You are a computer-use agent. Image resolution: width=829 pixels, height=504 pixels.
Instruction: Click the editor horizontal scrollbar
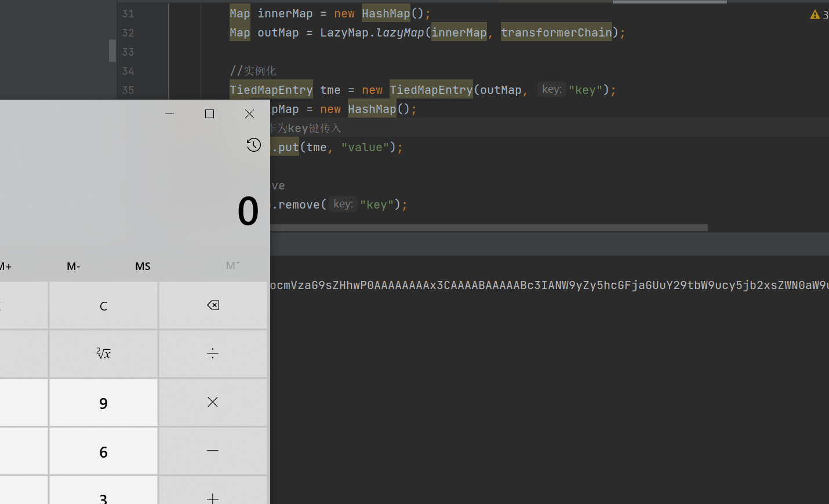point(489,228)
